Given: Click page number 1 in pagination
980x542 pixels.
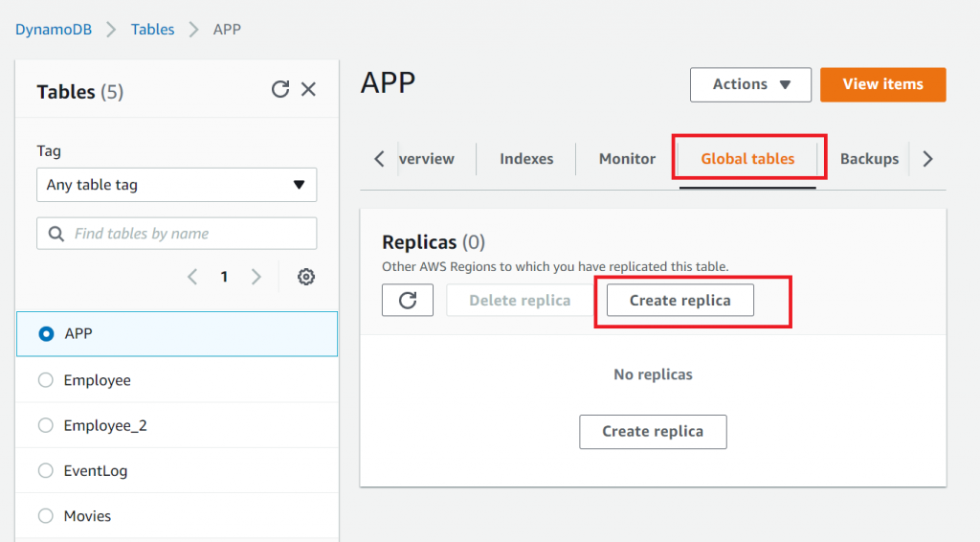Looking at the screenshot, I should pos(224,277).
